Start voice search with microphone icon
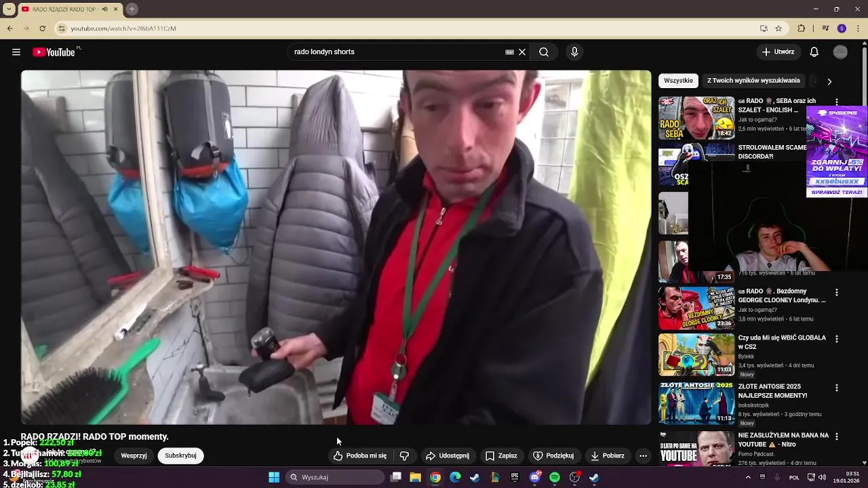868x488 pixels. (x=574, y=52)
